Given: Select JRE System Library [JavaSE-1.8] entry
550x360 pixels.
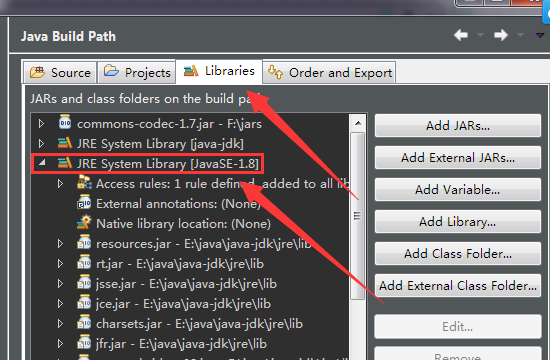Looking at the screenshot, I should click(168, 164).
